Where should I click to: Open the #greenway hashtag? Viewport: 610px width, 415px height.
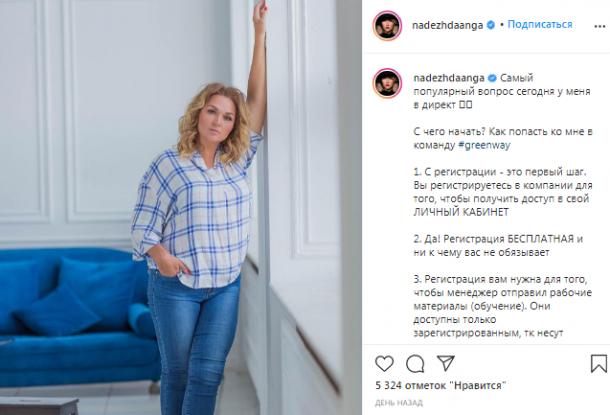(x=484, y=145)
